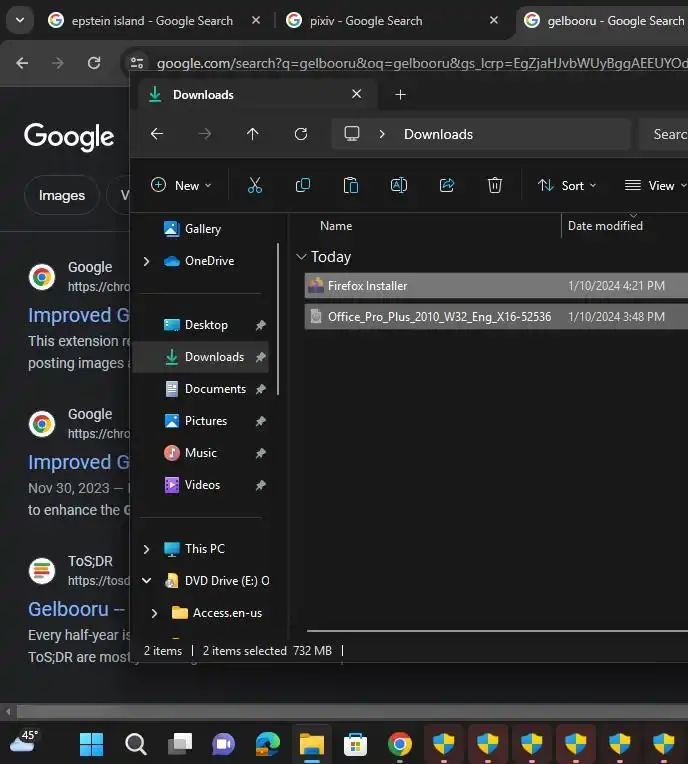
Task: Select the Downloads Explorer tab
Action: click(x=257, y=95)
